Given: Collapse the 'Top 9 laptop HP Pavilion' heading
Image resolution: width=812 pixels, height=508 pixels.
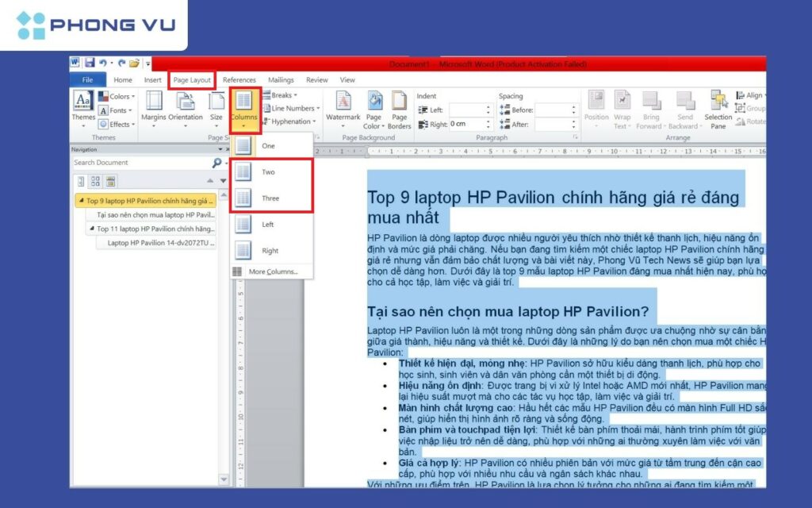Looking at the screenshot, I should [81, 202].
